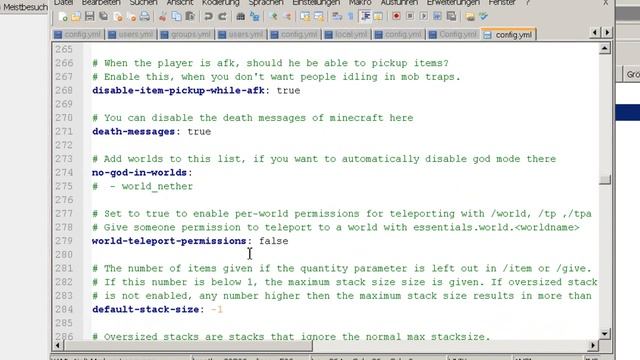
Task: Paste clipboard with the Paste icon
Action: (x=190, y=16)
